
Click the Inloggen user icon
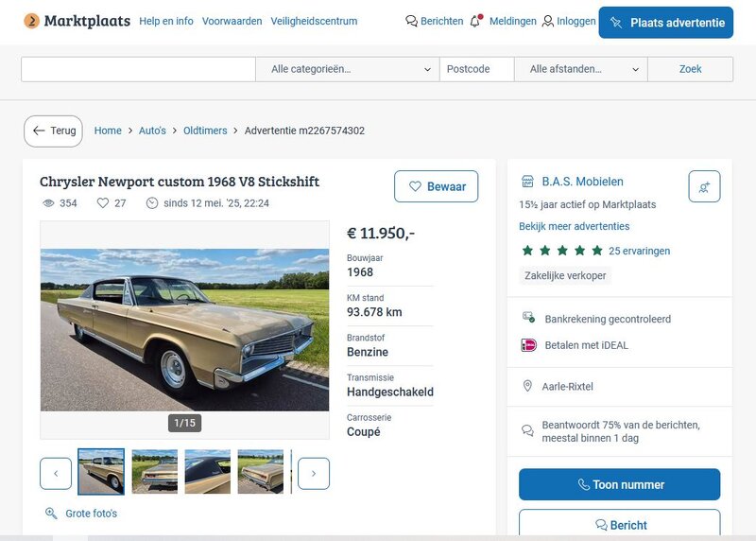[x=548, y=21]
